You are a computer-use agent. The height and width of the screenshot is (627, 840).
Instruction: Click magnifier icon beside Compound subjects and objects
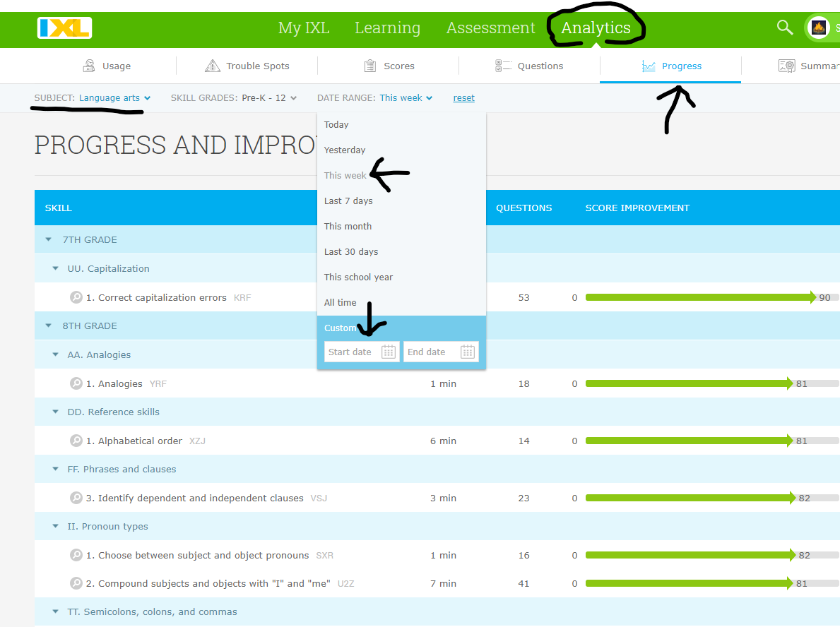pyautogui.click(x=76, y=583)
